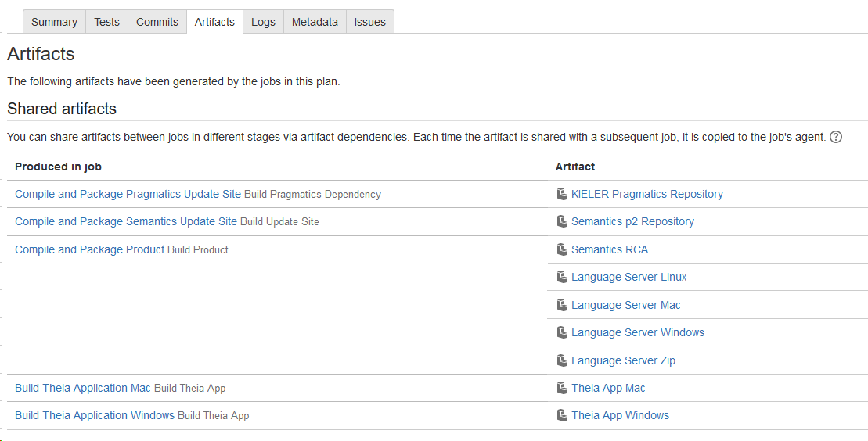Download the Language Server Windows artifact
The image size is (868, 441).
coord(637,332)
